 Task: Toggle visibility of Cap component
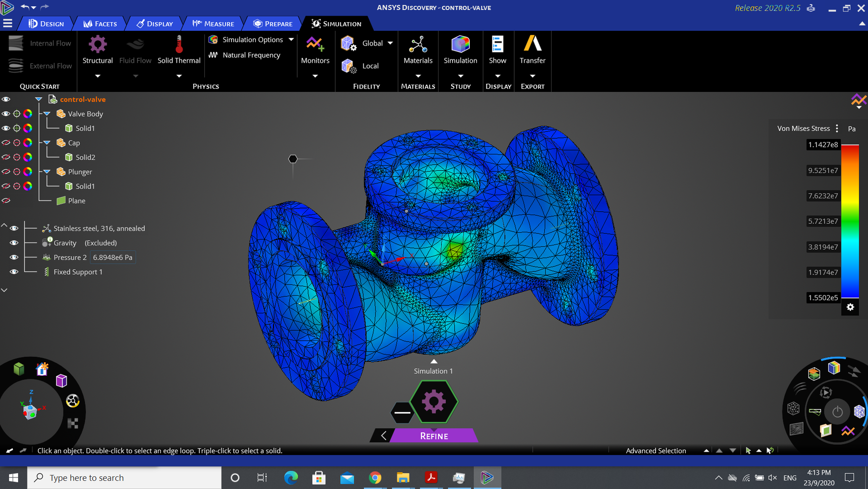(x=6, y=143)
